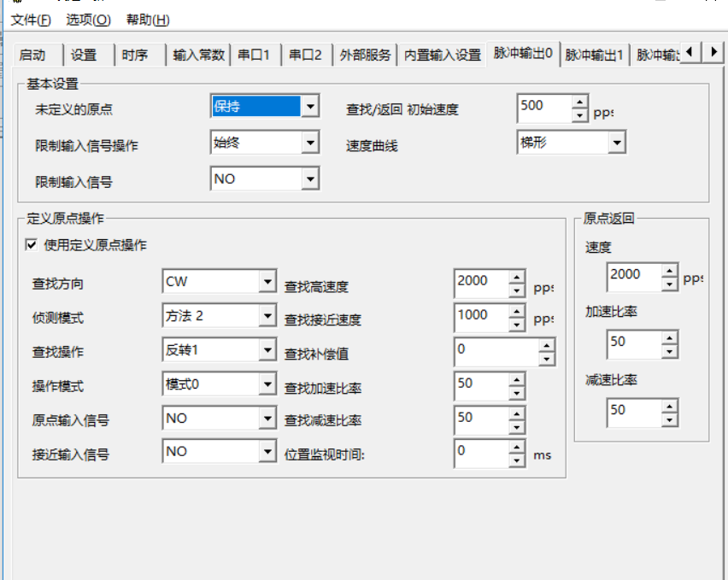The image size is (728, 580).
Task: Switch to the 串口1 tab
Action: coord(254,55)
